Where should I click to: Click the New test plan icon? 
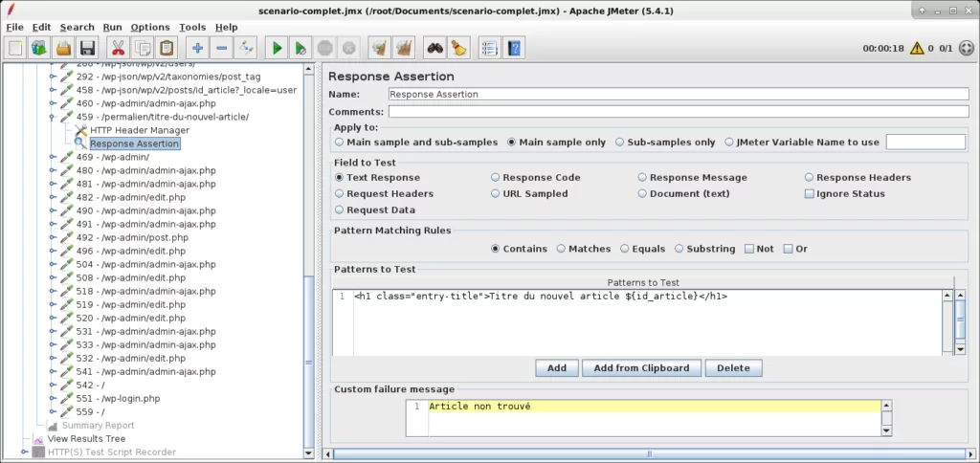pos(16,48)
